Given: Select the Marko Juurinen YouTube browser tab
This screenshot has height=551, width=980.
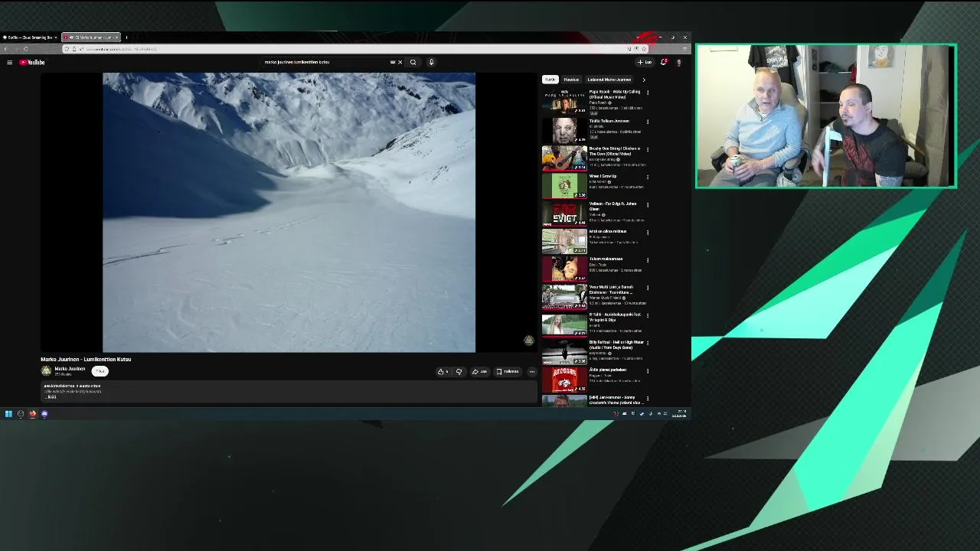Looking at the screenshot, I should 90,37.
